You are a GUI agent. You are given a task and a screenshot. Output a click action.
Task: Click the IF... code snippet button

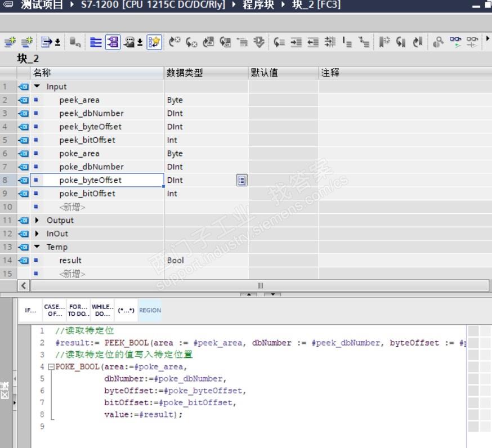(x=30, y=310)
